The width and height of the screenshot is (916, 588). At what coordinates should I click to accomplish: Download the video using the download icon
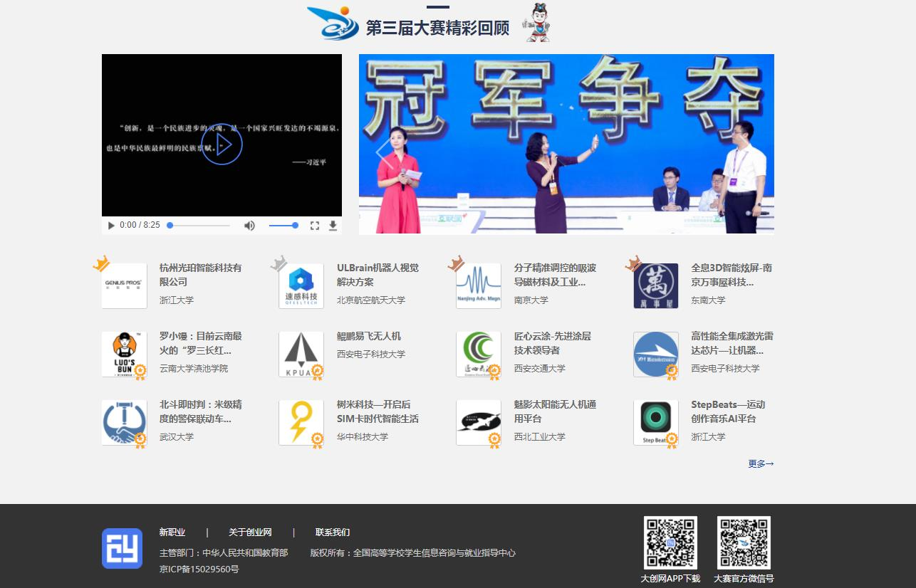point(333,226)
